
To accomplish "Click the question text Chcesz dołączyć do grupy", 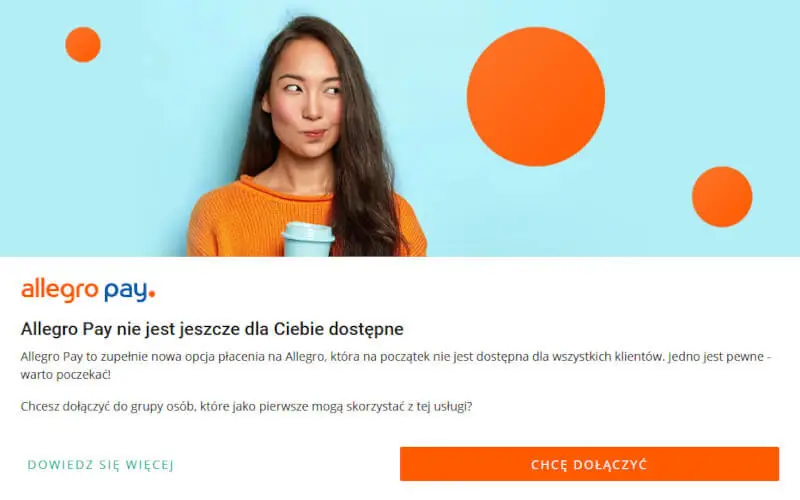I will pos(246,407).
